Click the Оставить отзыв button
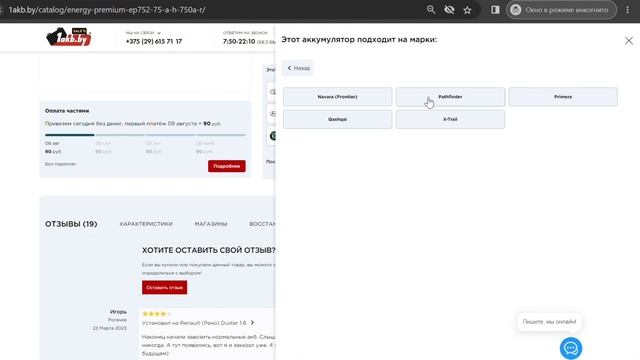This screenshot has height=360, width=640. coord(164,287)
